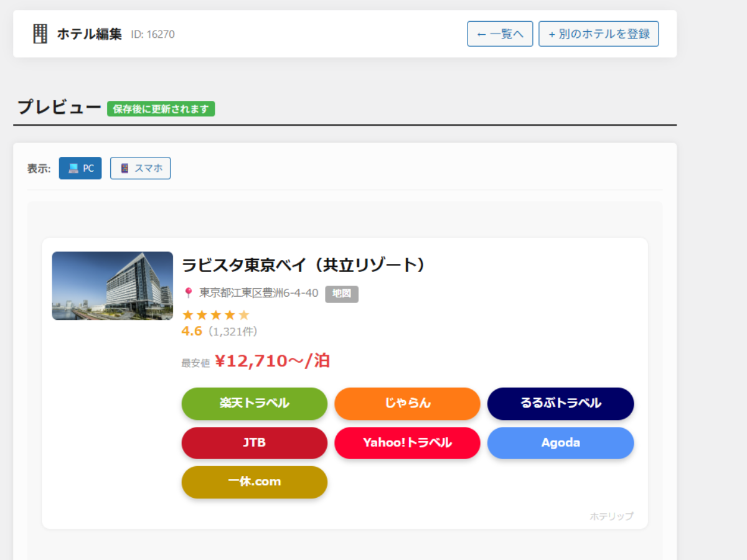This screenshot has width=747, height=560.
Task: Switch preview display to PC view
Action: click(x=80, y=168)
